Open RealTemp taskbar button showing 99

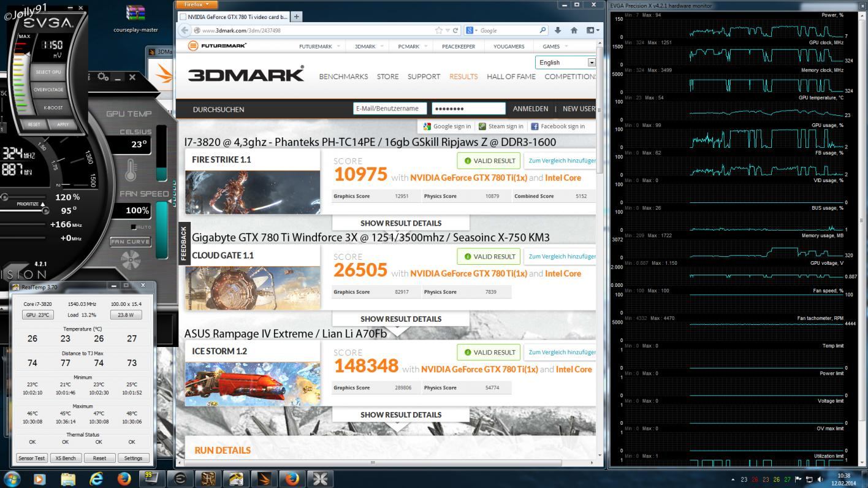pos(151,479)
